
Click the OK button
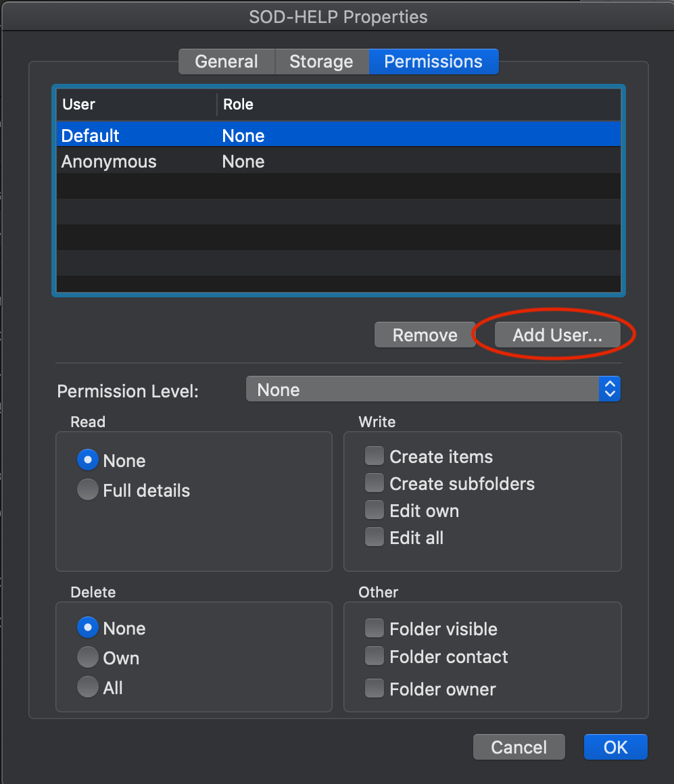tap(615, 747)
